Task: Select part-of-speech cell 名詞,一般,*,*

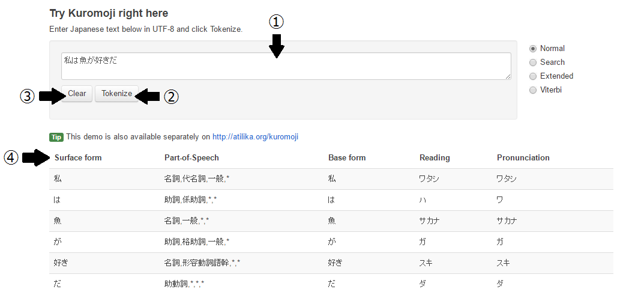Action: click(187, 221)
